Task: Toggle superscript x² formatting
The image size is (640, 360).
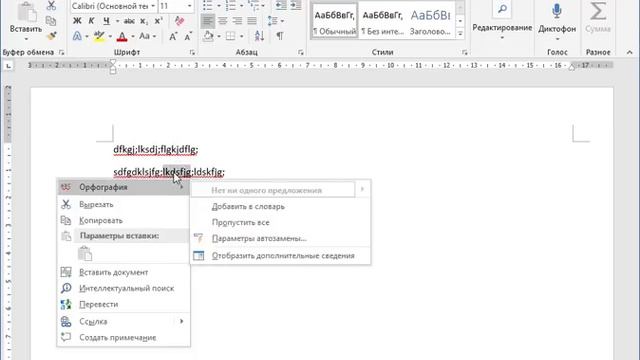Action: (x=158, y=21)
